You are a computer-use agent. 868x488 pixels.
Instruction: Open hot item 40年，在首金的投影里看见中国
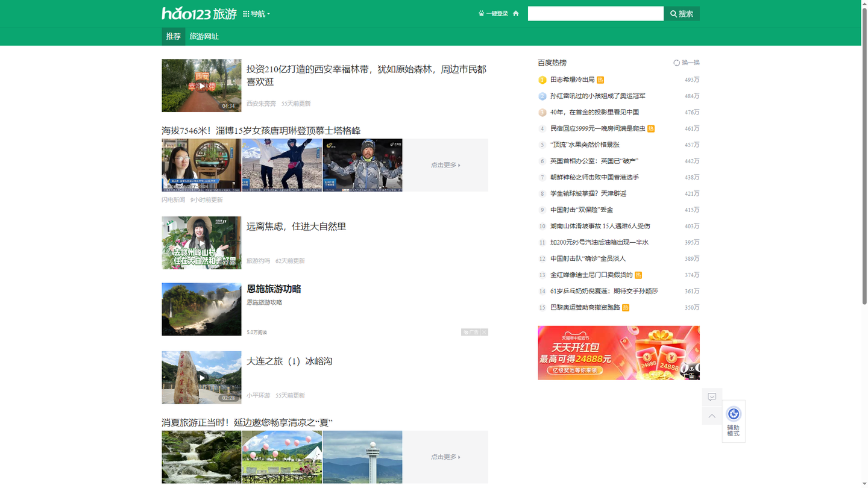[594, 112]
